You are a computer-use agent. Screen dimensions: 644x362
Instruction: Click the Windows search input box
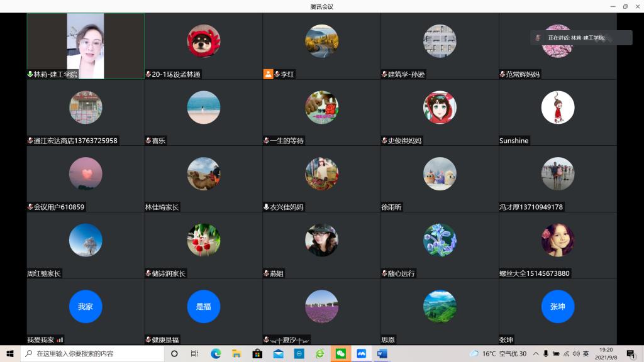point(93,354)
